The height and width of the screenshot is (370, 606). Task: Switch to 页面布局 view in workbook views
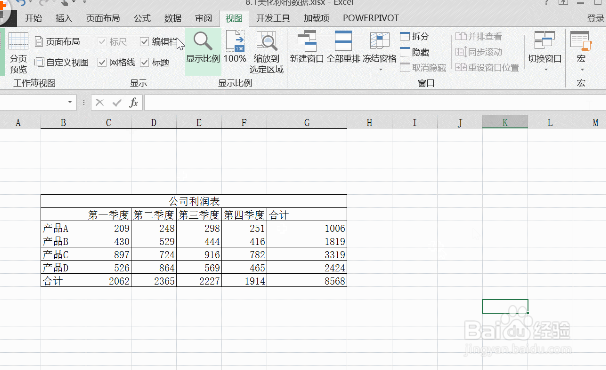[x=58, y=42]
